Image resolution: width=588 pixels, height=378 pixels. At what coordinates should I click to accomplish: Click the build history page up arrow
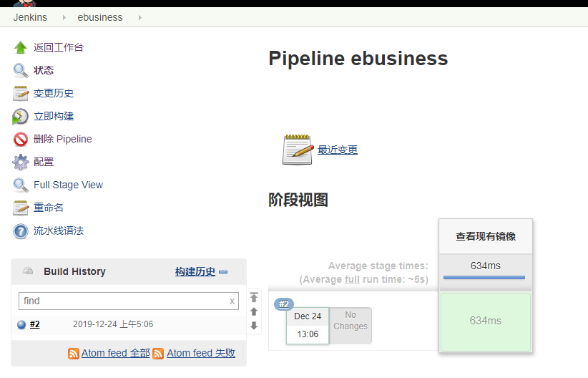254,311
